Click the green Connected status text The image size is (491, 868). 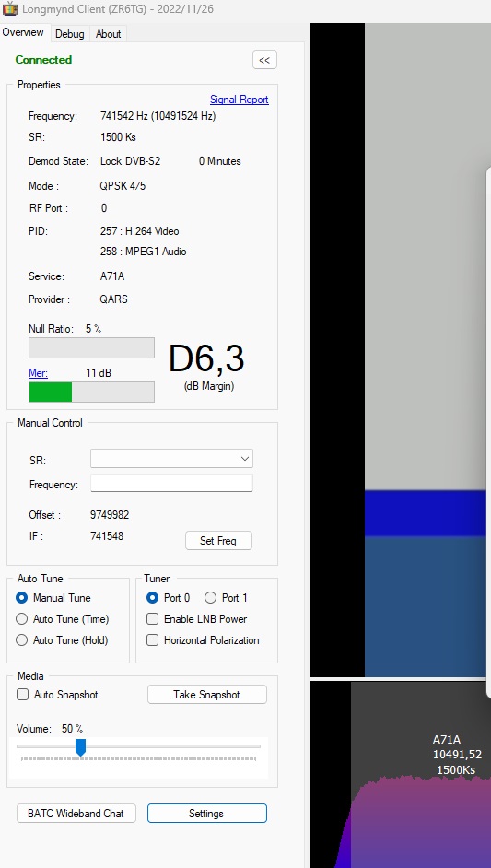tap(43, 60)
